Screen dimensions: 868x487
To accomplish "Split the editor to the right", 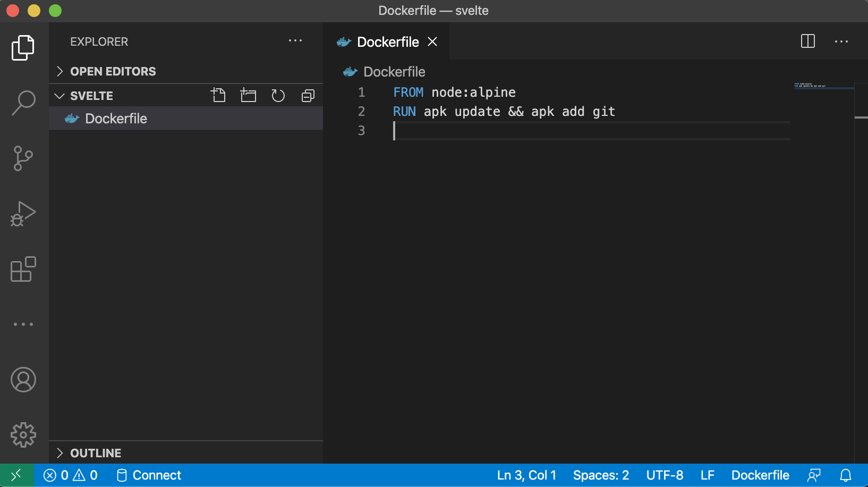I will tap(808, 41).
